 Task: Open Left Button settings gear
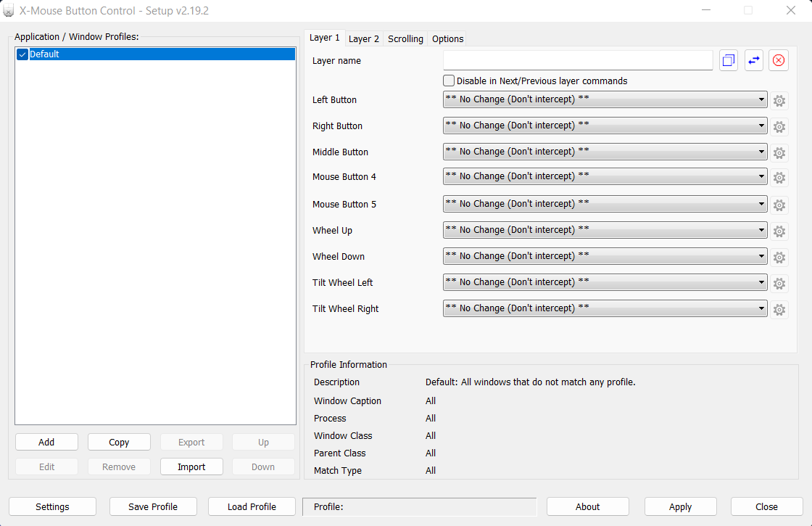[x=779, y=101]
